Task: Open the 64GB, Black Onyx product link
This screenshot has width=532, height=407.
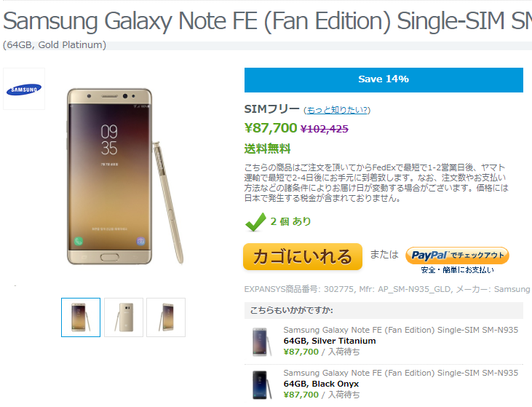Action: point(321,384)
